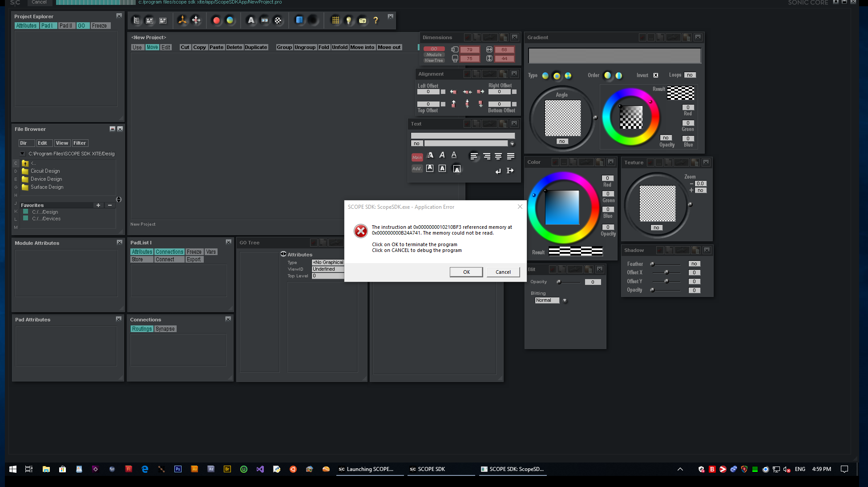Viewport: 868px width, 487px height.
Task: Click Cancel to debug the program
Action: 503,272
